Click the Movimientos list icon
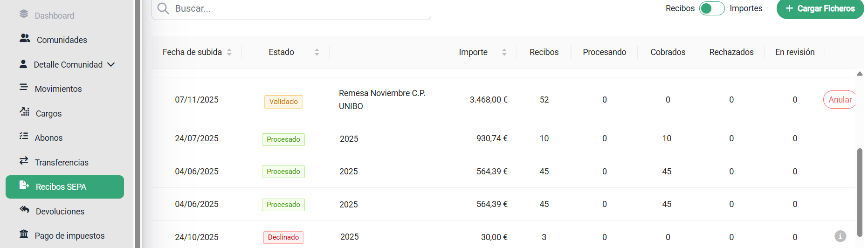Screen dimensions: 868x248 (x=24, y=88)
